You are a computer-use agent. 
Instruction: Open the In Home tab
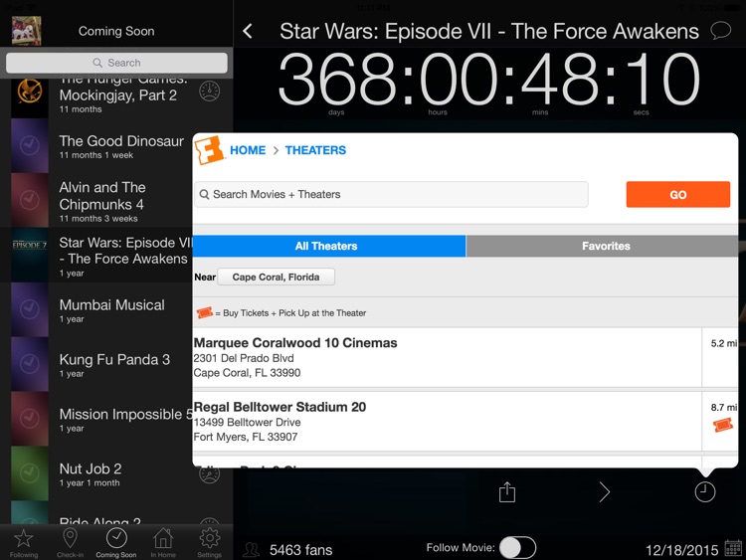pos(163,542)
